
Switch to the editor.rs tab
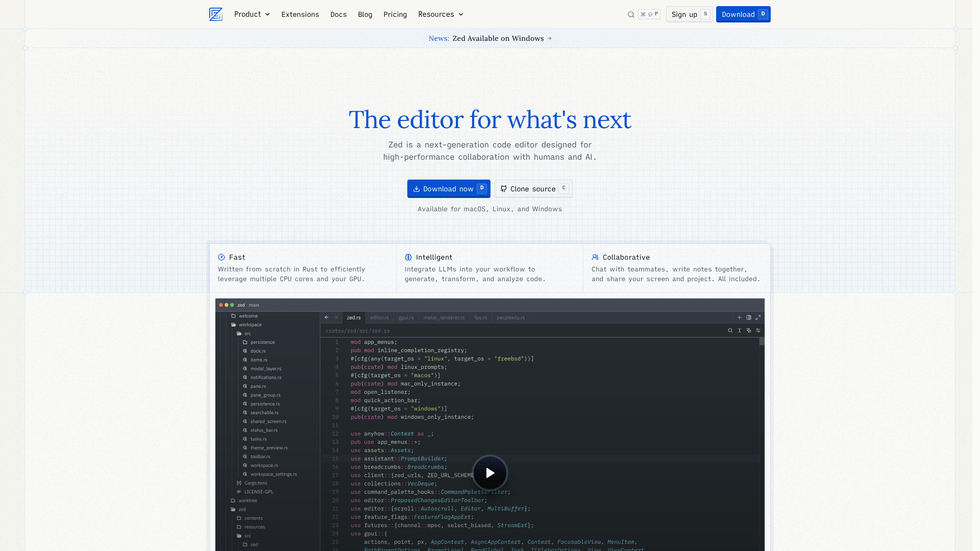pyautogui.click(x=379, y=317)
